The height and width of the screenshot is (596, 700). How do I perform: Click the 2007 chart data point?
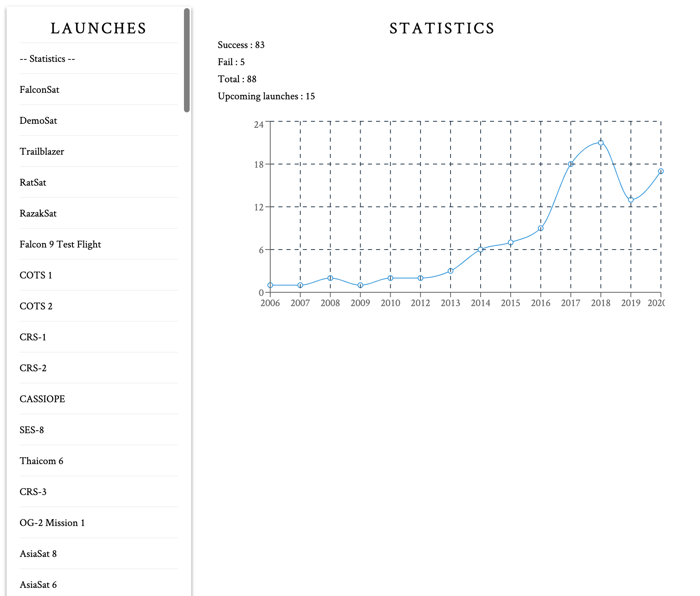[x=300, y=285]
